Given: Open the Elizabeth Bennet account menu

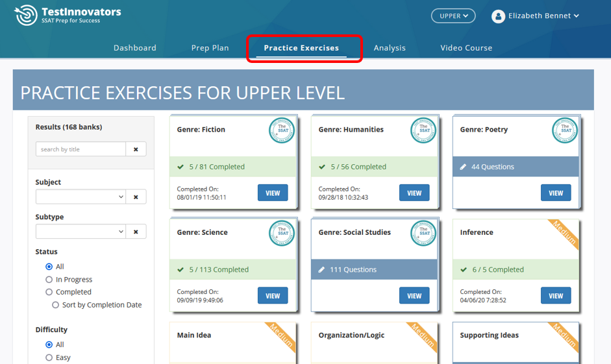Looking at the screenshot, I should pos(543,16).
